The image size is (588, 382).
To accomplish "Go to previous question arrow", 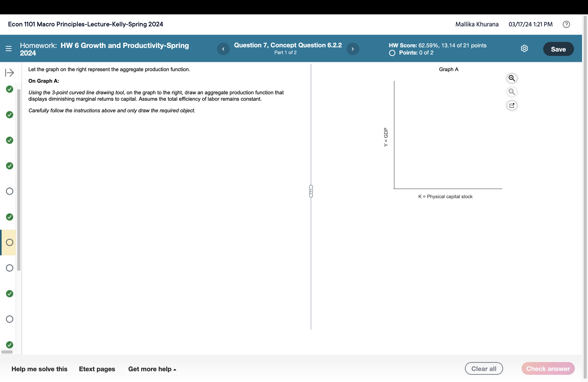I will point(223,49).
